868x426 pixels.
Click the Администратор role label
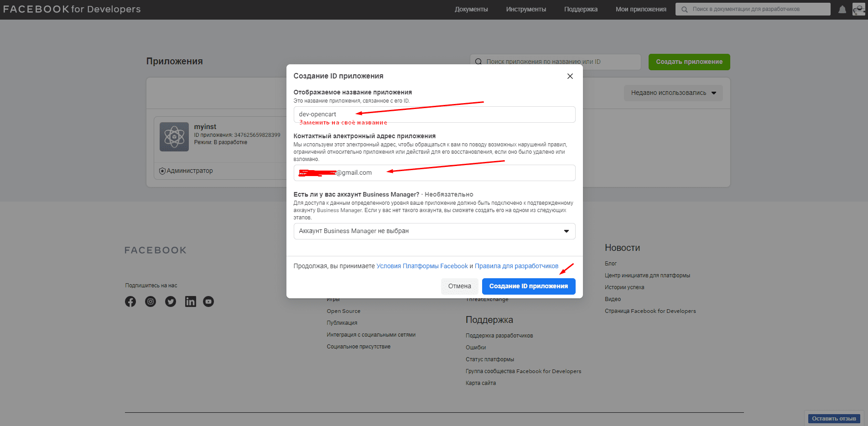click(190, 171)
